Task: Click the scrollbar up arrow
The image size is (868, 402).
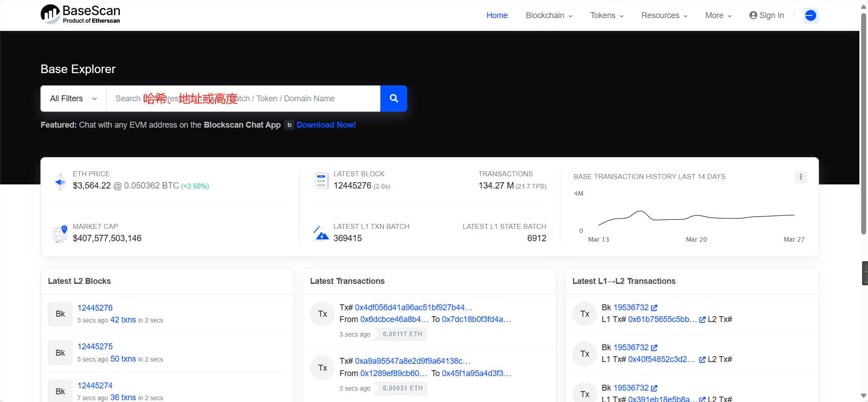Action: (x=863, y=6)
